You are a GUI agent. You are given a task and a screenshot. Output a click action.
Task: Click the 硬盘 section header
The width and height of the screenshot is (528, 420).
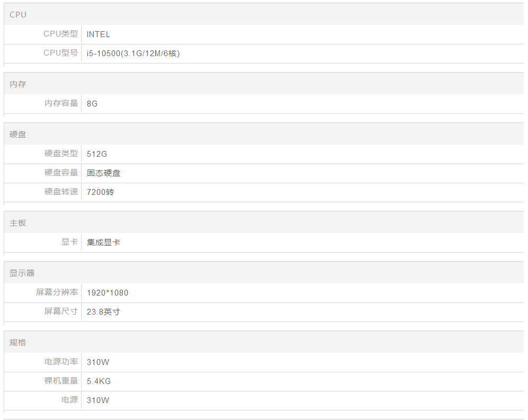coord(18,135)
